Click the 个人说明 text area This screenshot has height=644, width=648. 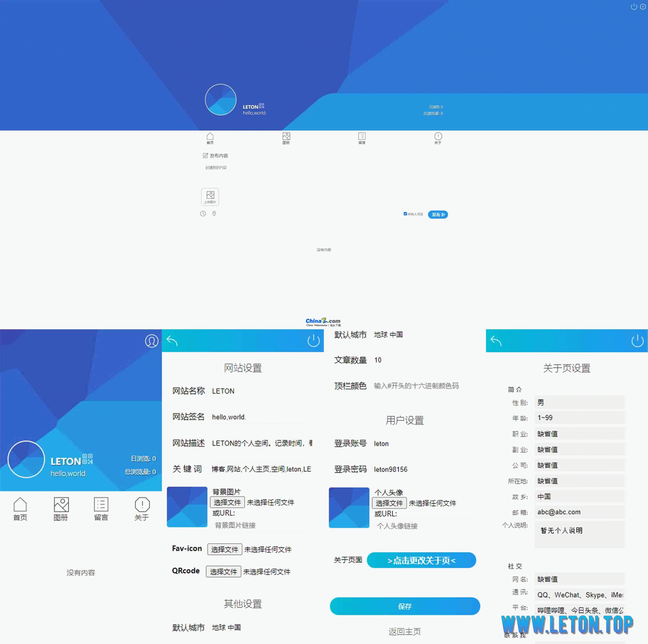(x=580, y=535)
